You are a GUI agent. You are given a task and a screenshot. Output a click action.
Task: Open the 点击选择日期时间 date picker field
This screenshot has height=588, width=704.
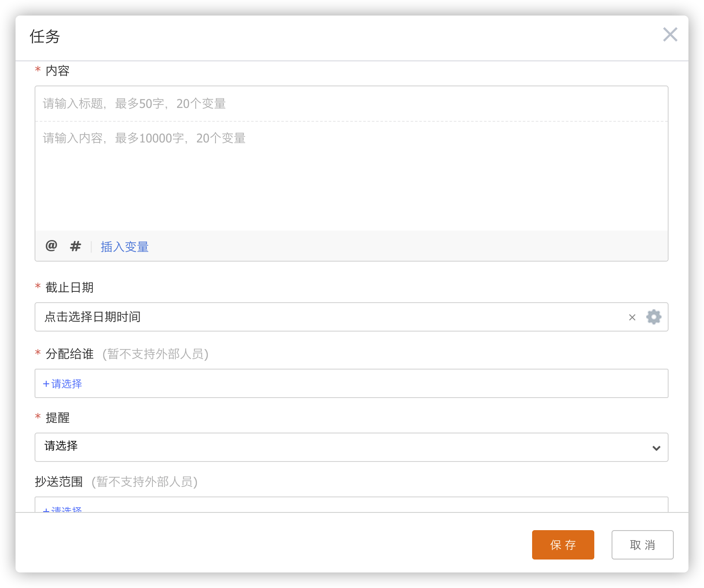[x=328, y=317]
